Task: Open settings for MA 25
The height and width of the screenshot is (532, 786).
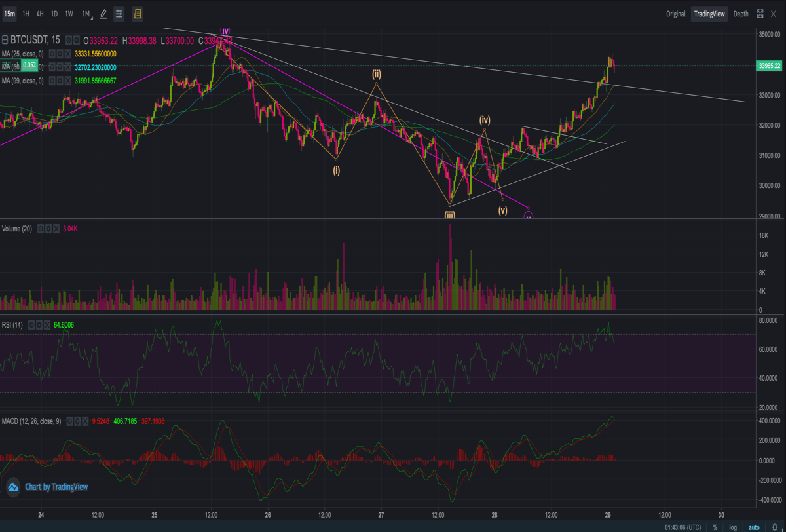Action: (60, 54)
